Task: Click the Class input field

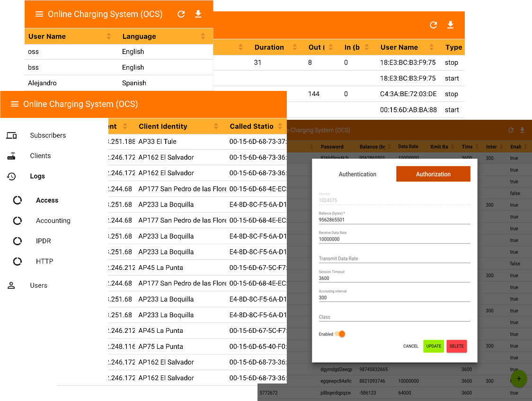Action: [x=394, y=317]
